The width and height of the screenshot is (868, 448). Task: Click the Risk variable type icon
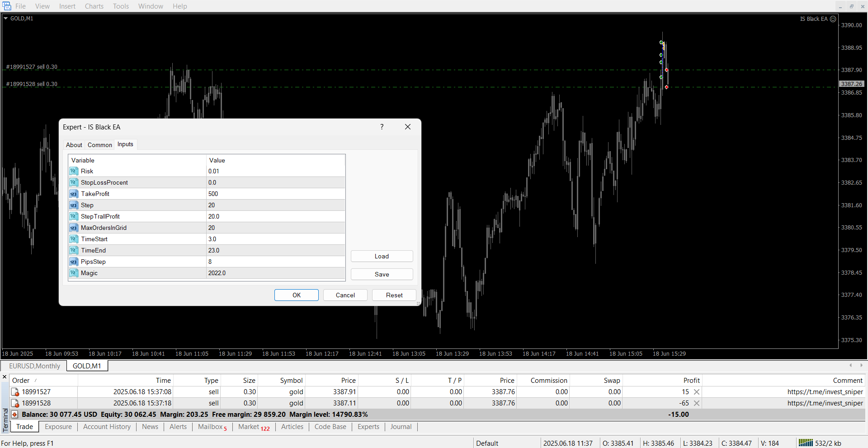click(74, 171)
